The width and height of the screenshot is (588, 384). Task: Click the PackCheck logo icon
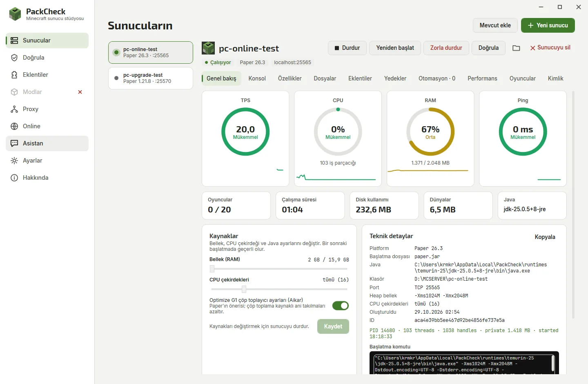click(x=15, y=14)
